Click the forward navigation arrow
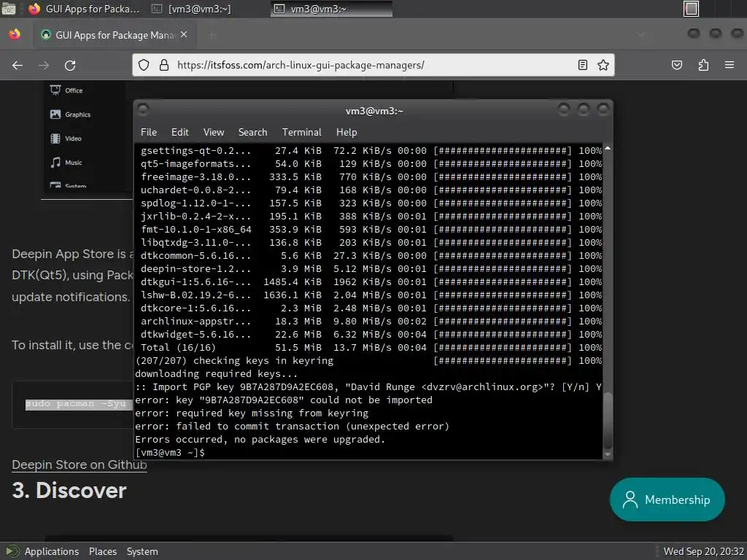Screen dimensions: 747x560 [x=44, y=65]
